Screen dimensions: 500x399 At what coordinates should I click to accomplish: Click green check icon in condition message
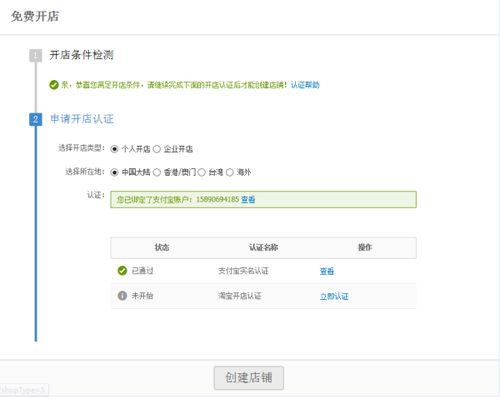(54, 85)
